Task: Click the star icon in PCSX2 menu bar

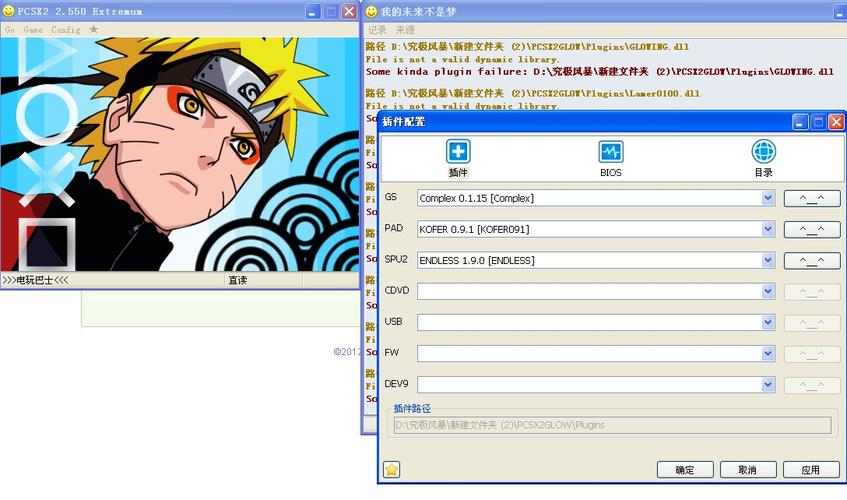Action: click(93, 29)
